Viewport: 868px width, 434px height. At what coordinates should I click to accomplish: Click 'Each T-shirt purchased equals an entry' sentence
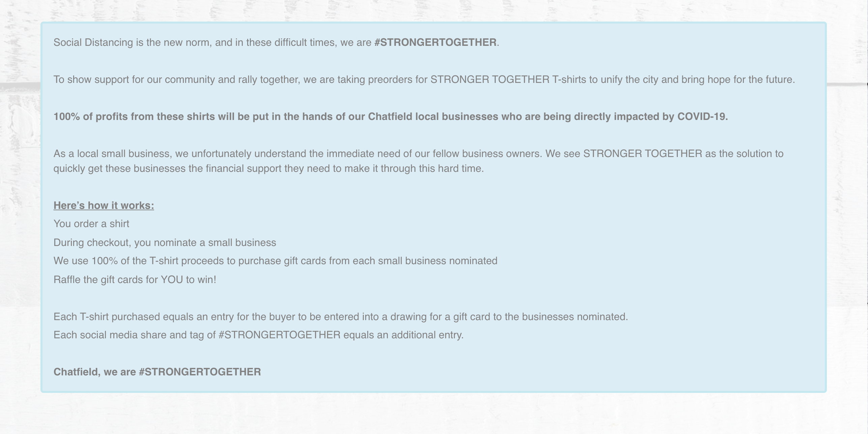click(x=341, y=317)
